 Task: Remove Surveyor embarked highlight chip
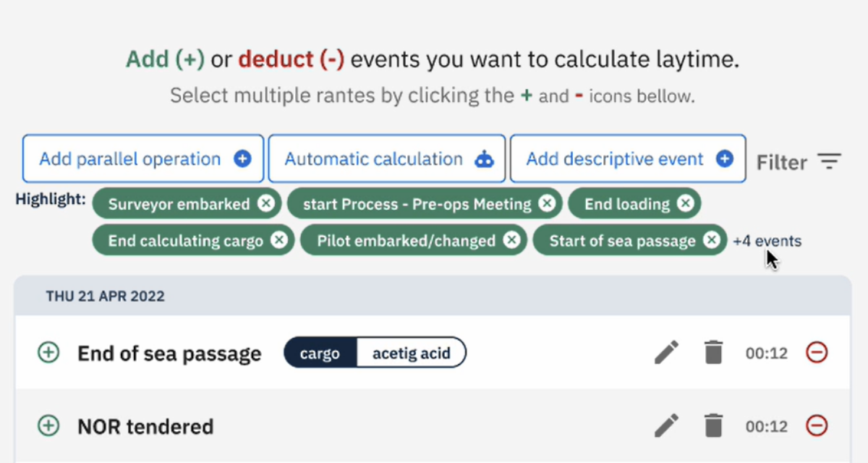tap(266, 204)
